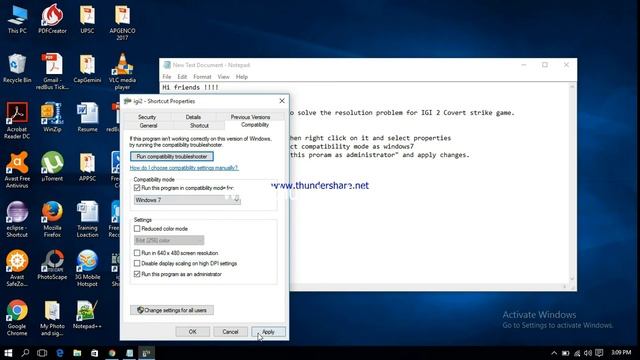This screenshot has width=640, height=360.
Task: Select the Mozilla Firefox icon
Action: (x=52, y=220)
